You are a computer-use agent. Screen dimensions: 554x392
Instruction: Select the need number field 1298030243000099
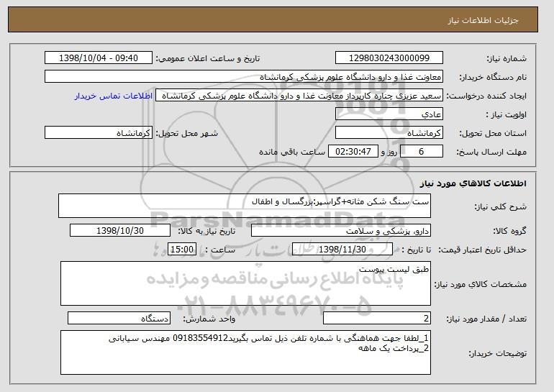click(x=389, y=58)
